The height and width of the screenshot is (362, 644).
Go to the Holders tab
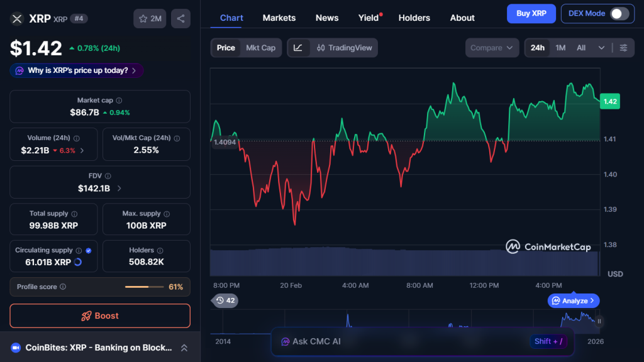point(414,18)
